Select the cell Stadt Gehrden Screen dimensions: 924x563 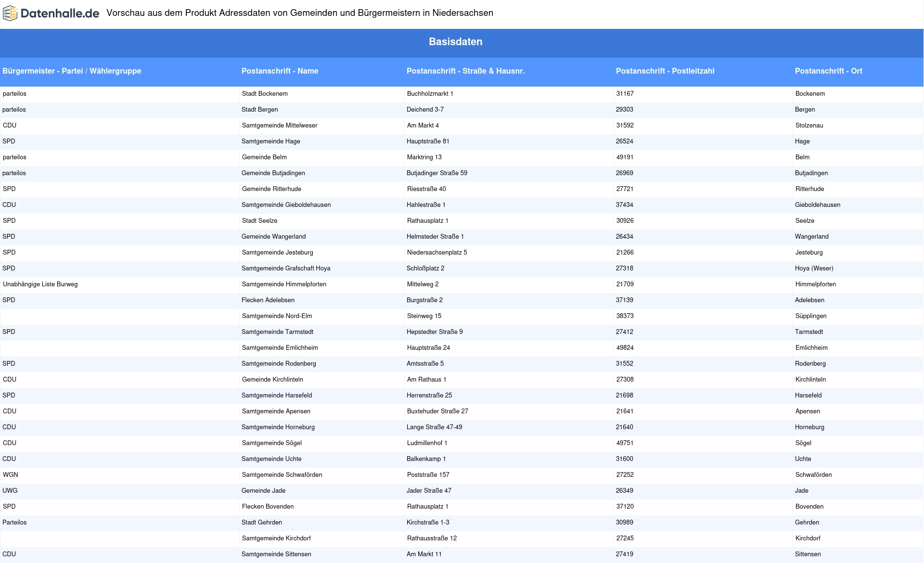262,523
